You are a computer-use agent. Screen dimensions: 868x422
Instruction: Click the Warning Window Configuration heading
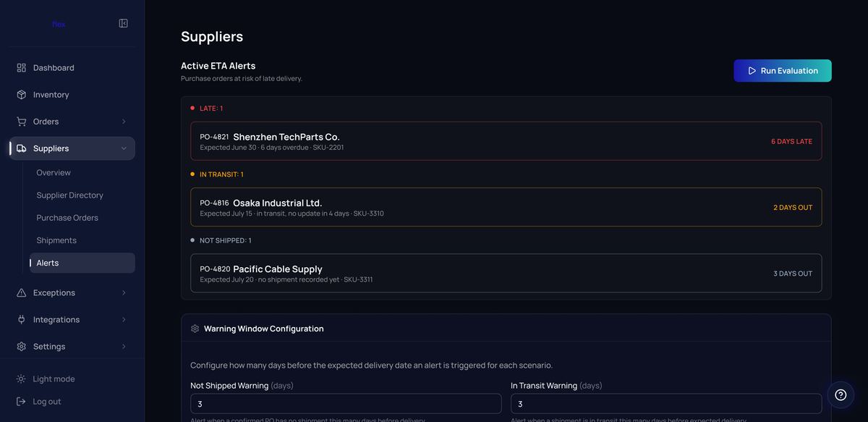[264, 329]
